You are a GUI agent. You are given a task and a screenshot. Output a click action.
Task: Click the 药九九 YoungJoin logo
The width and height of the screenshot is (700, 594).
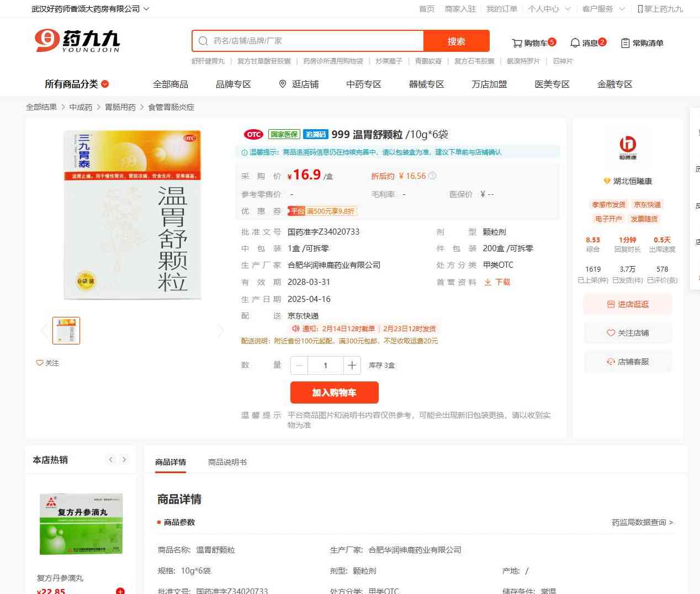(77, 41)
